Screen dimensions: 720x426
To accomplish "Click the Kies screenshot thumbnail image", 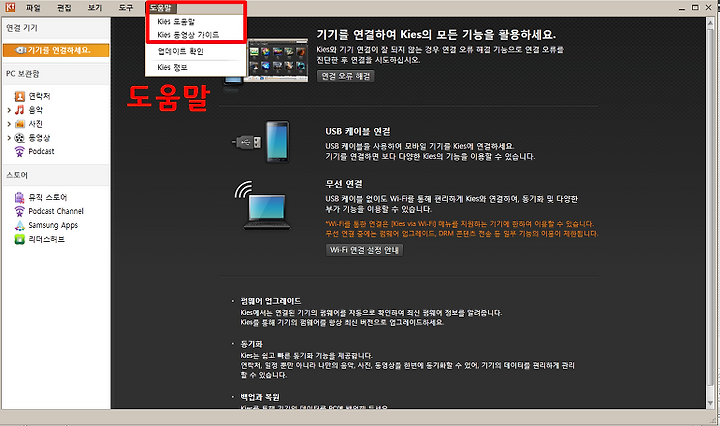I will coord(277,60).
